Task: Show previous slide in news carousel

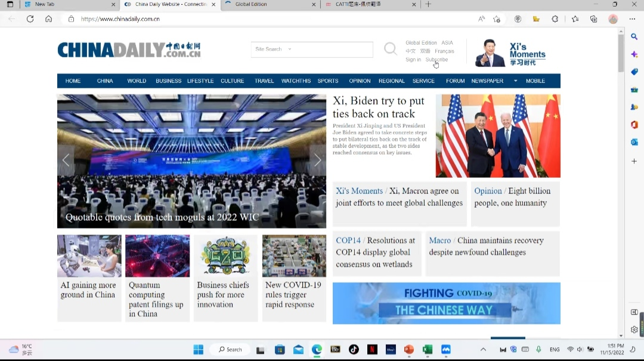Action: (66, 160)
